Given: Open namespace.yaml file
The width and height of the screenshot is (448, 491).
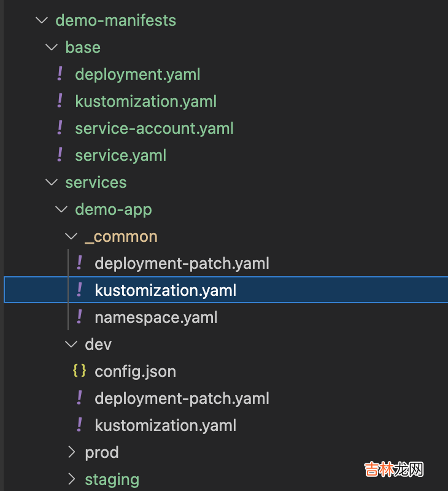Looking at the screenshot, I should pos(156,317).
